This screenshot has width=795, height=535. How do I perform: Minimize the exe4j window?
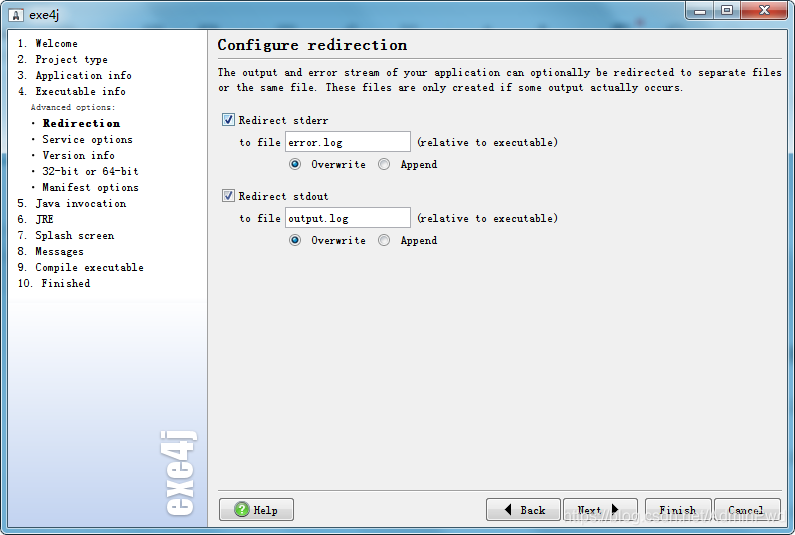(x=700, y=10)
